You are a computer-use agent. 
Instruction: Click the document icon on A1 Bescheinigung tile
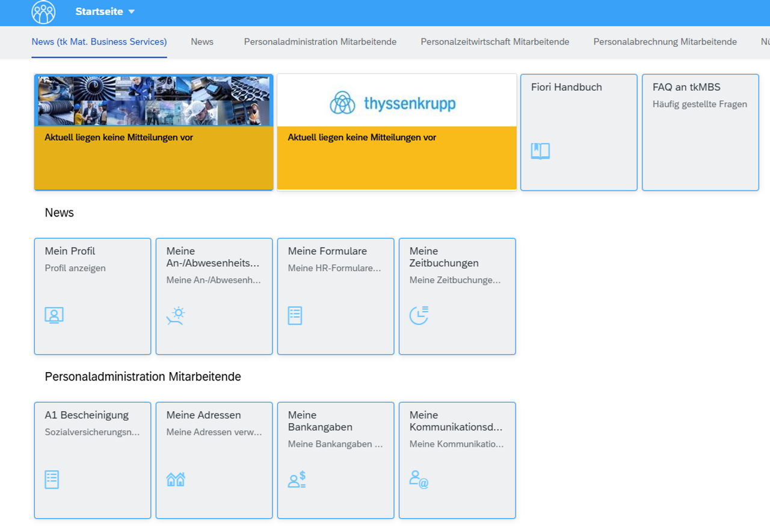52,480
